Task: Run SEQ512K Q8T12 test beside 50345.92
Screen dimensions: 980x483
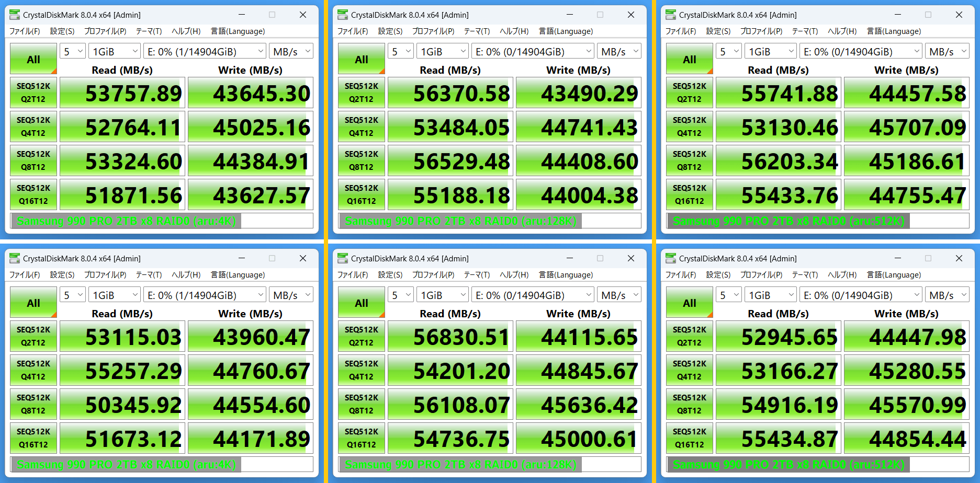Action: point(33,404)
